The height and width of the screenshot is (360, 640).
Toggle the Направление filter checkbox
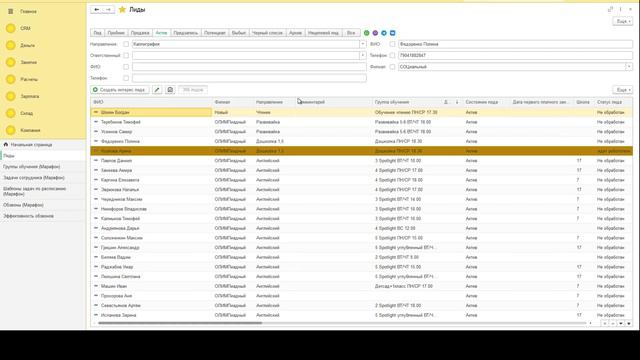(x=126, y=44)
